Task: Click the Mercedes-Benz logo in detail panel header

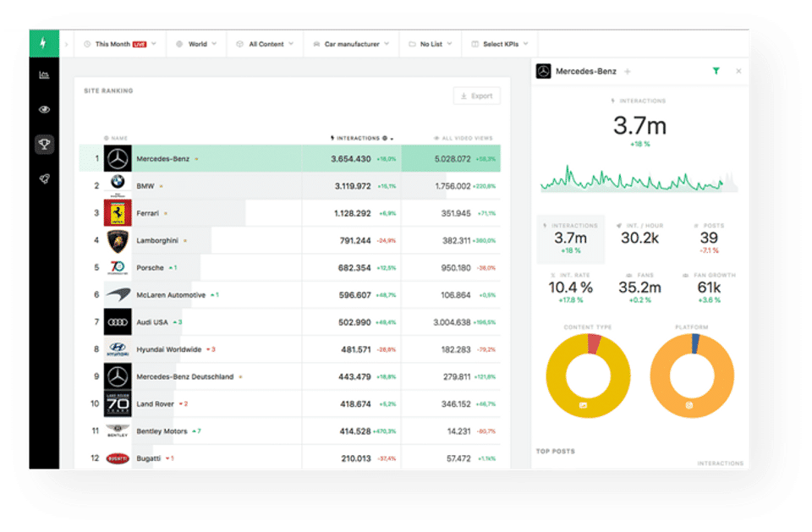Action: tap(543, 71)
